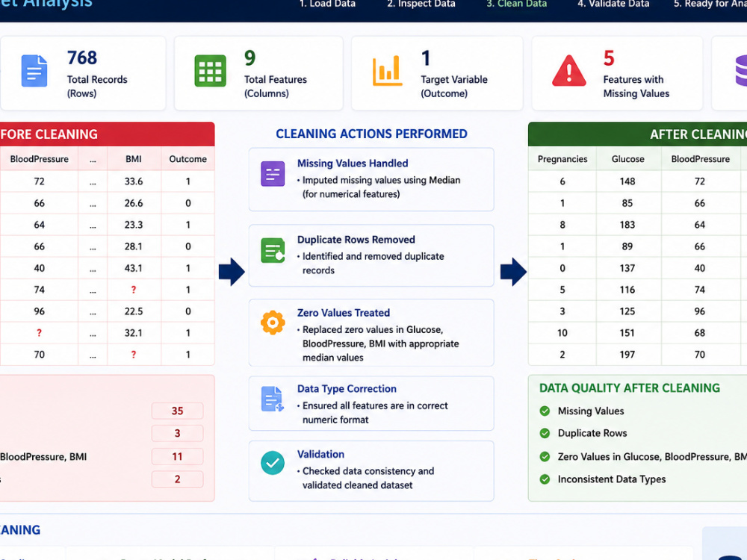Click the Inconsistent Data Types label
Screen dimensions: 747x560
[x=612, y=479]
